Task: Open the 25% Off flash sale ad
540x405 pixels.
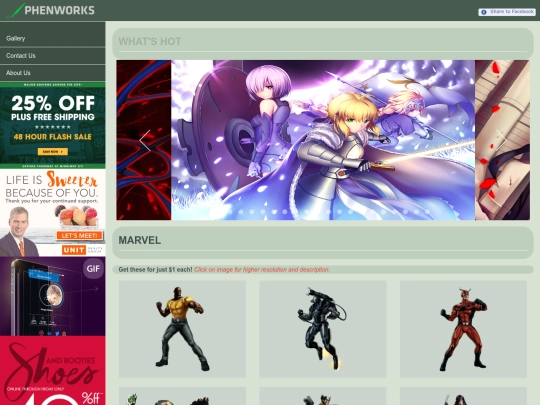Action: 53,125
